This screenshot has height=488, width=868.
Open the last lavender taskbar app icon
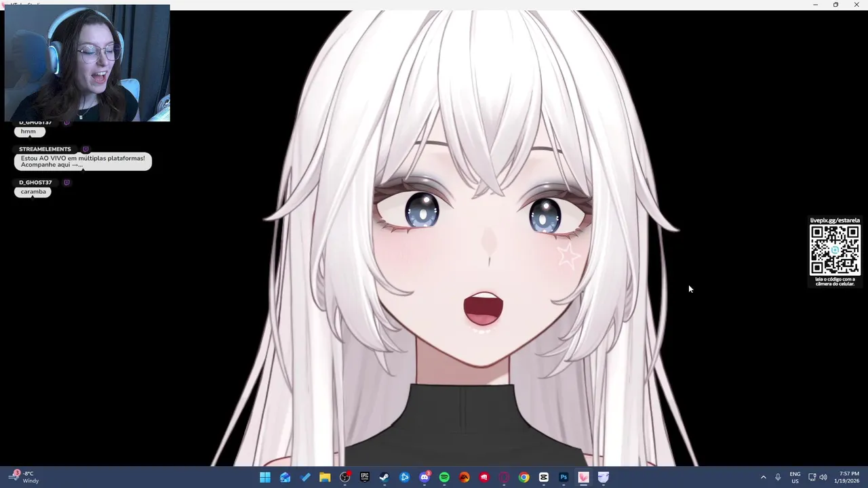click(x=604, y=477)
